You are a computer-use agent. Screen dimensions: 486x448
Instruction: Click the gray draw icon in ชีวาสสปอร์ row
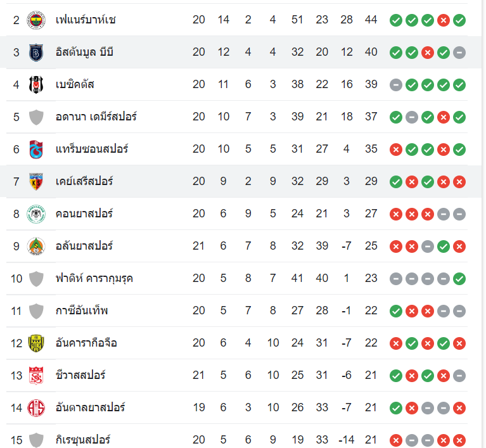point(459,376)
